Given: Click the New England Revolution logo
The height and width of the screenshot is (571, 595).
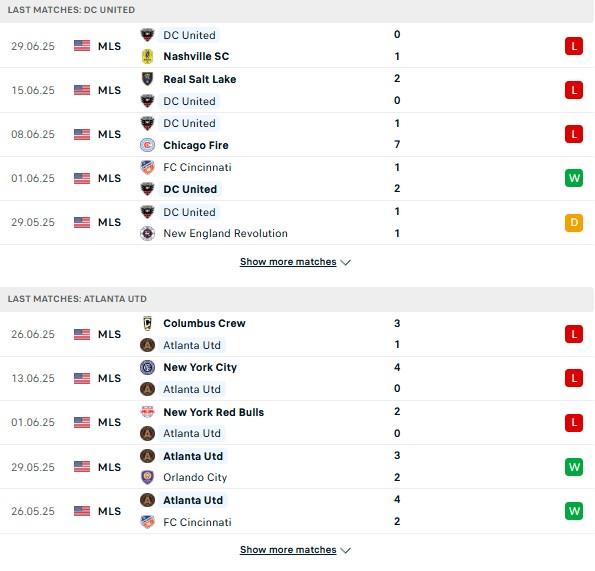Looking at the screenshot, I should point(147,233).
